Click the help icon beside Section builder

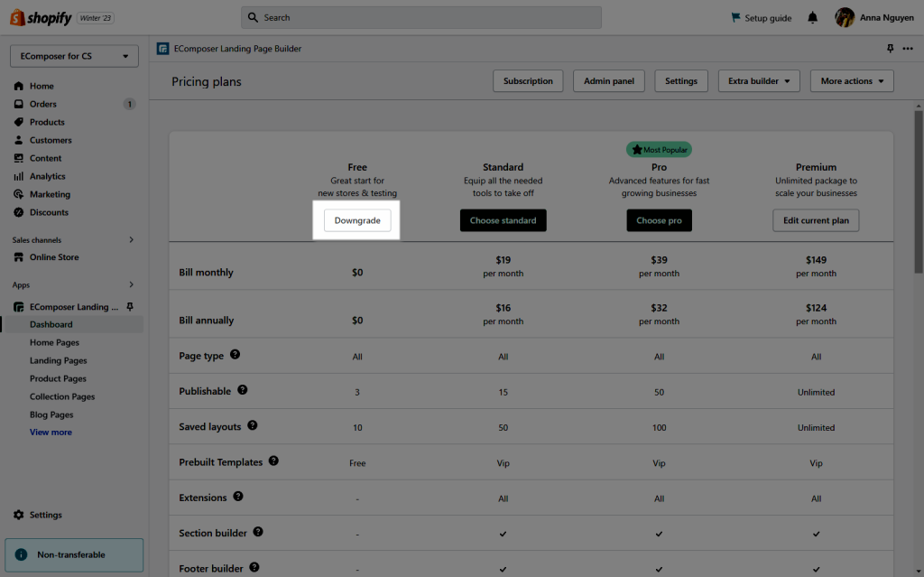[x=258, y=532]
